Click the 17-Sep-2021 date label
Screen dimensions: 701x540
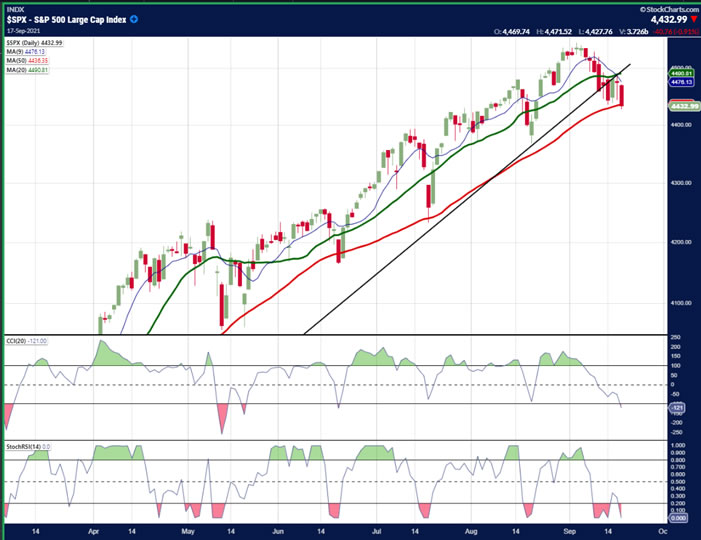coord(23,31)
